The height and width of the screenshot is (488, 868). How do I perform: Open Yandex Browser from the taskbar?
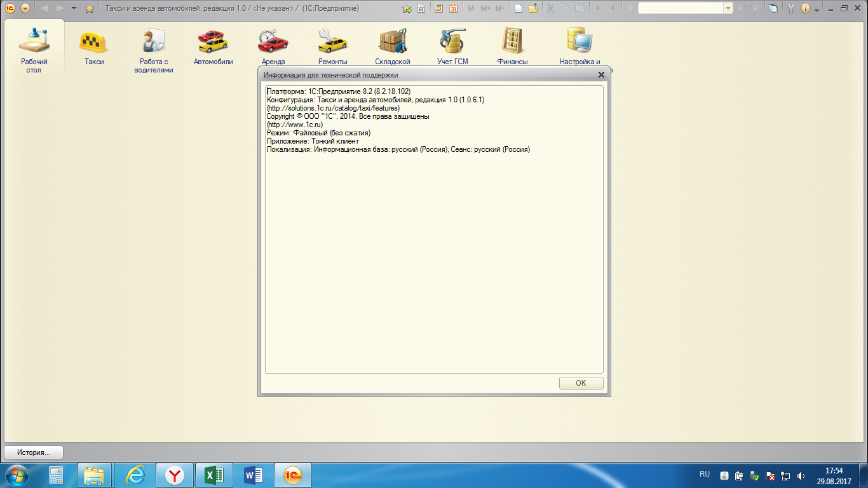pyautogui.click(x=175, y=475)
